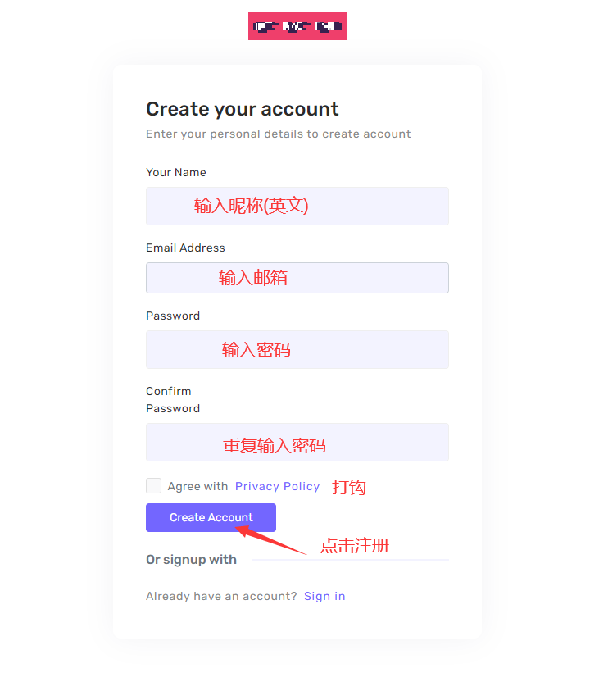Click the "Already have an account?" text

(x=221, y=596)
